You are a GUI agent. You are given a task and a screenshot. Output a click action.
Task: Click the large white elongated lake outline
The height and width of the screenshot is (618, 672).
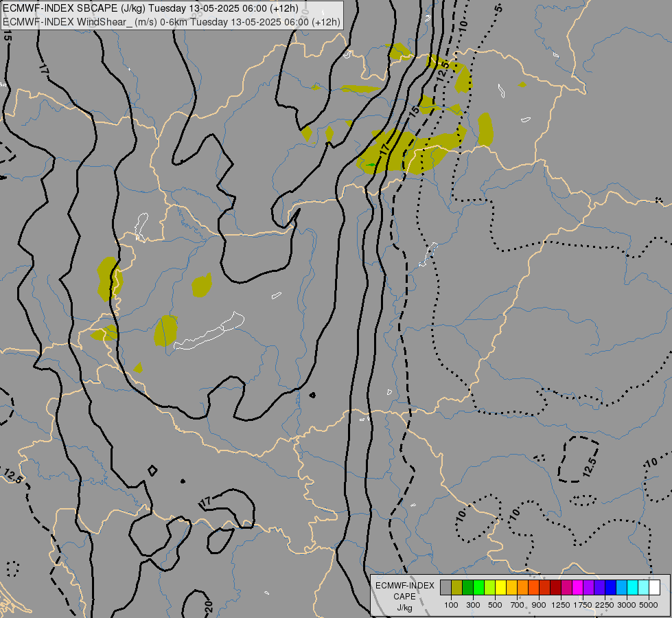click(x=210, y=331)
